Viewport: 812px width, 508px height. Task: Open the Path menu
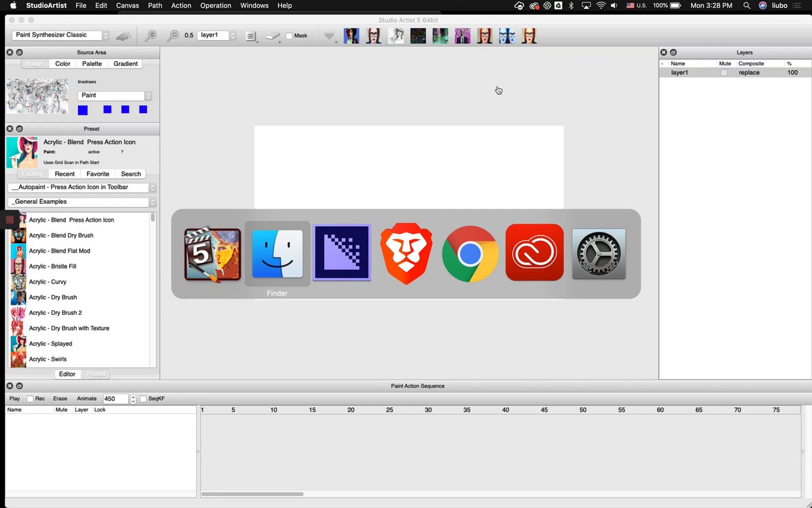pos(155,5)
